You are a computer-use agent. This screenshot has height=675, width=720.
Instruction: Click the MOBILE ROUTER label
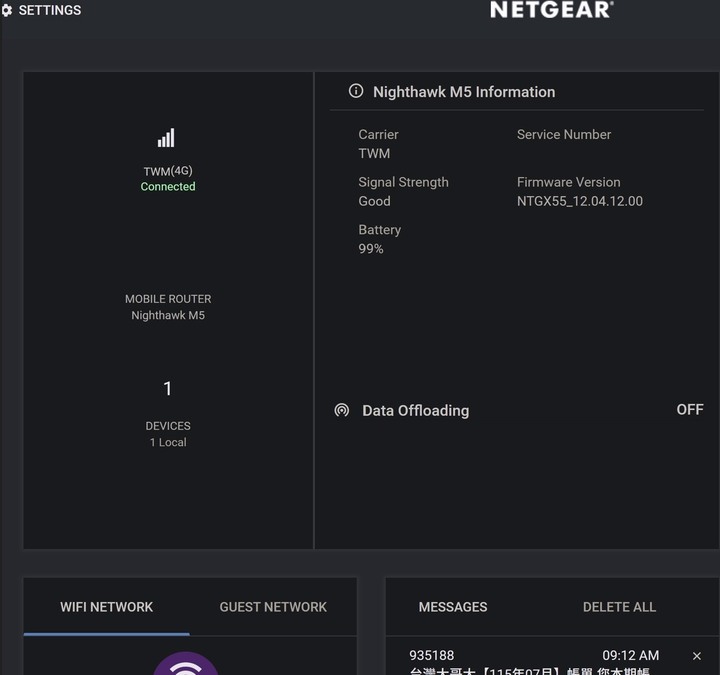(168, 299)
